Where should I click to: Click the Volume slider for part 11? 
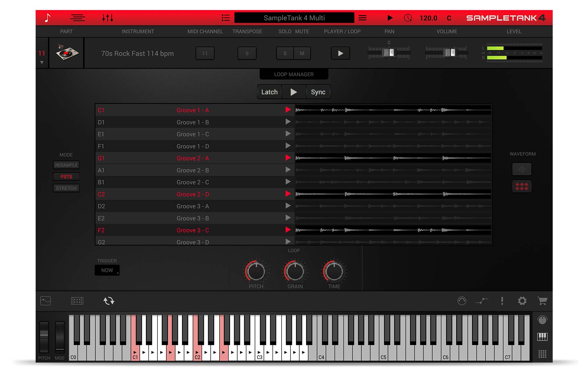(446, 53)
